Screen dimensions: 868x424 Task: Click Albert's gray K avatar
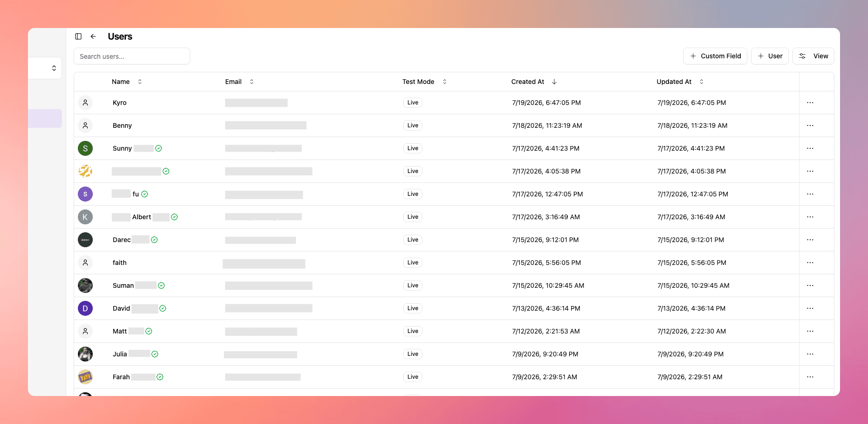[x=85, y=217]
